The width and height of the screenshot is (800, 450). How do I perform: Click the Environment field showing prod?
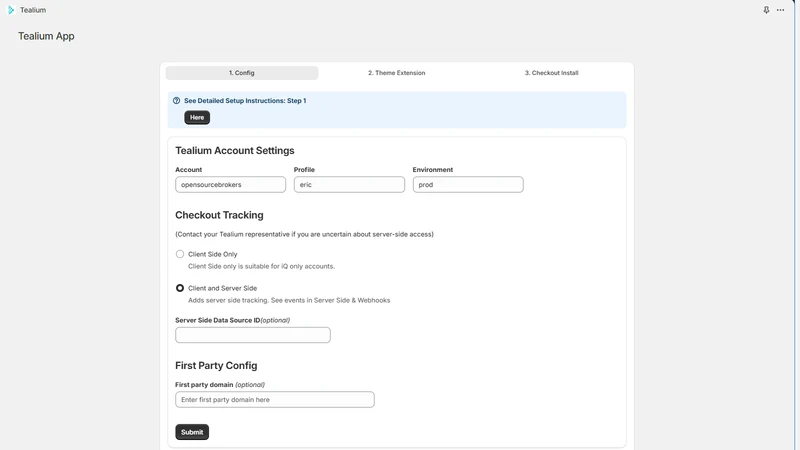(x=468, y=185)
